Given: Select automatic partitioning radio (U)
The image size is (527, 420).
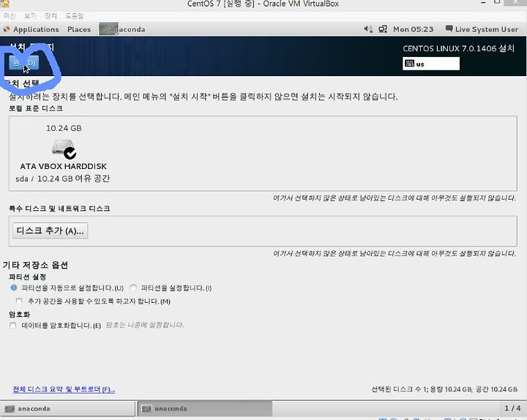Looking at the screenshot, I should [x=14, y=288].
